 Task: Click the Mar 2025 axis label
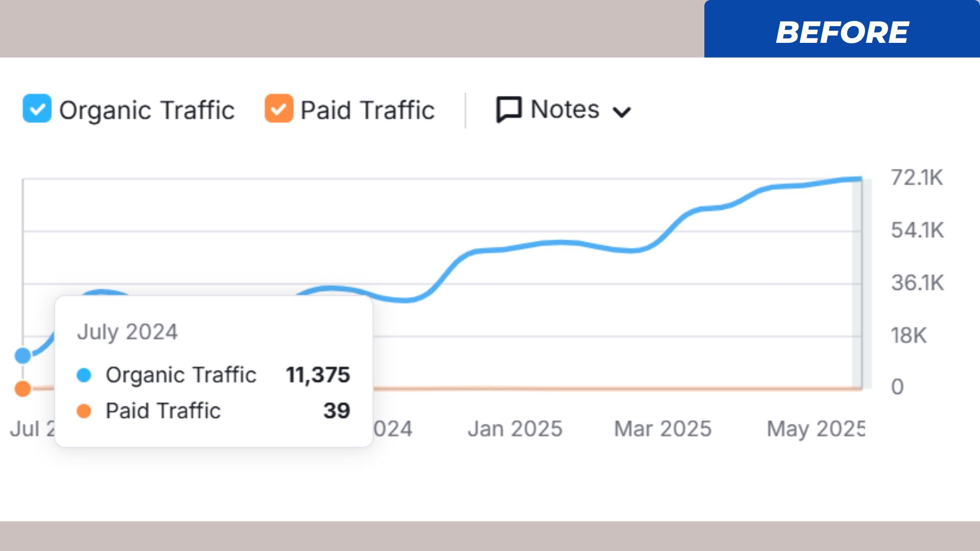663,429
